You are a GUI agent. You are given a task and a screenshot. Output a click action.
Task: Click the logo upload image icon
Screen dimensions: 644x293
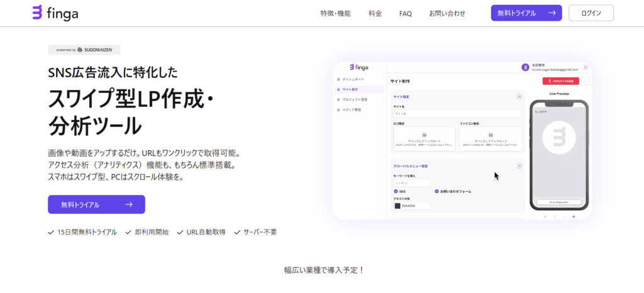[x=424, y=135]
